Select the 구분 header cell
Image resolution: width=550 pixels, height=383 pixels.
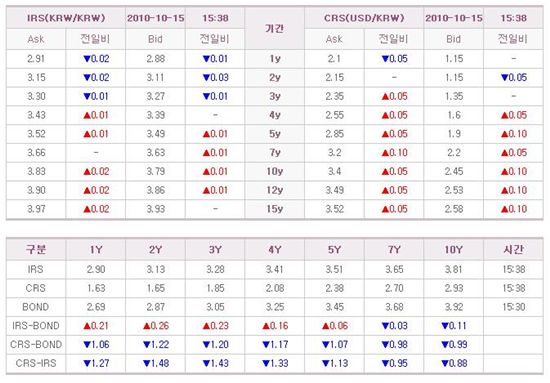(x=36, y=250)
